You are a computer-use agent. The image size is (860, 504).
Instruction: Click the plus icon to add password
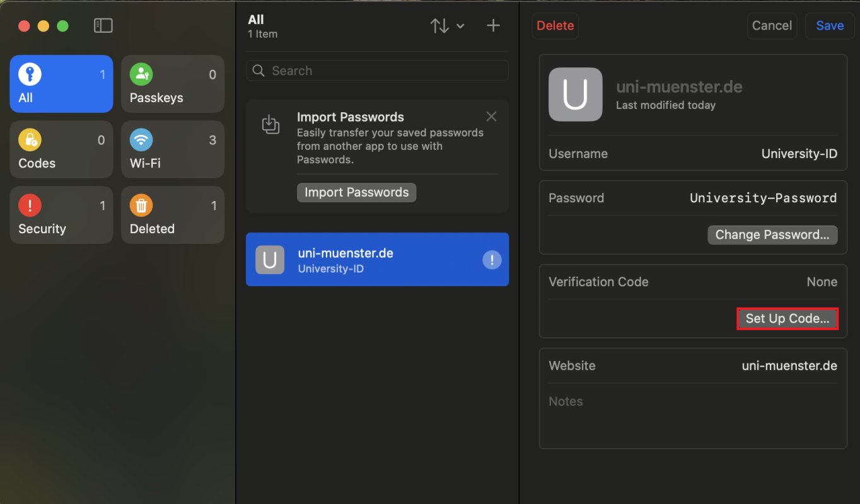click(x=493, y=25)
